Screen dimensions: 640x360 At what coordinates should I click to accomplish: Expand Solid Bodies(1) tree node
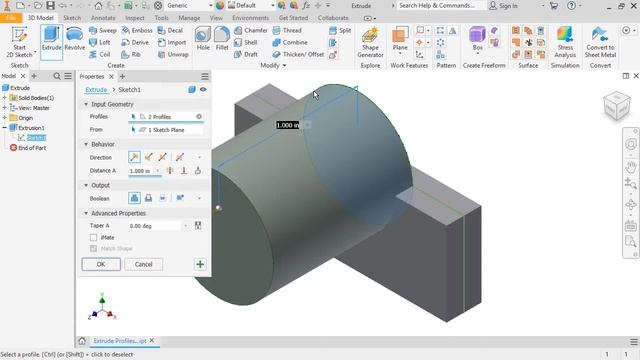coord(4,98)
